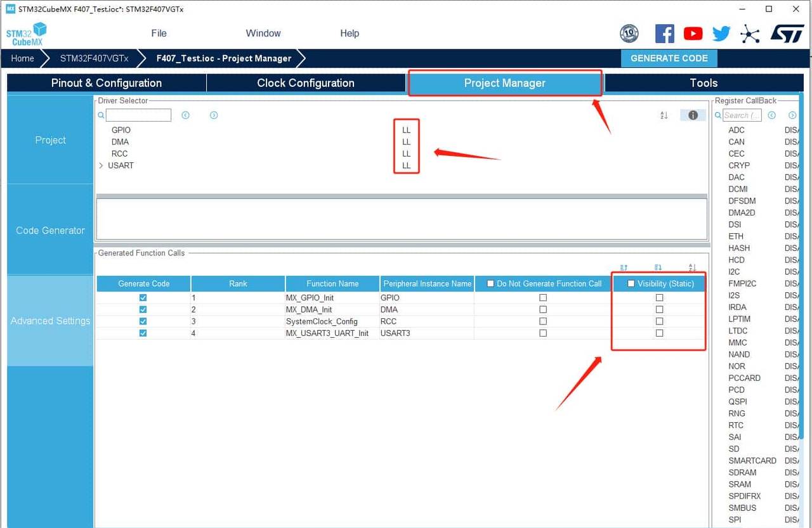812x528 pixels.
Task: Click the 10-year anniversary badge icon
Action: point(629,34)
